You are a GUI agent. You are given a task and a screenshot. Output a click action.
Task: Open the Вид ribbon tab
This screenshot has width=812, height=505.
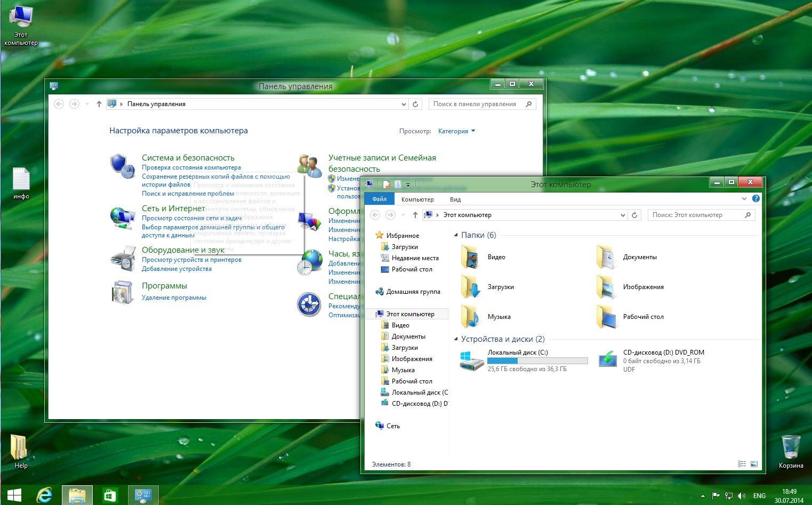point(455,199)
